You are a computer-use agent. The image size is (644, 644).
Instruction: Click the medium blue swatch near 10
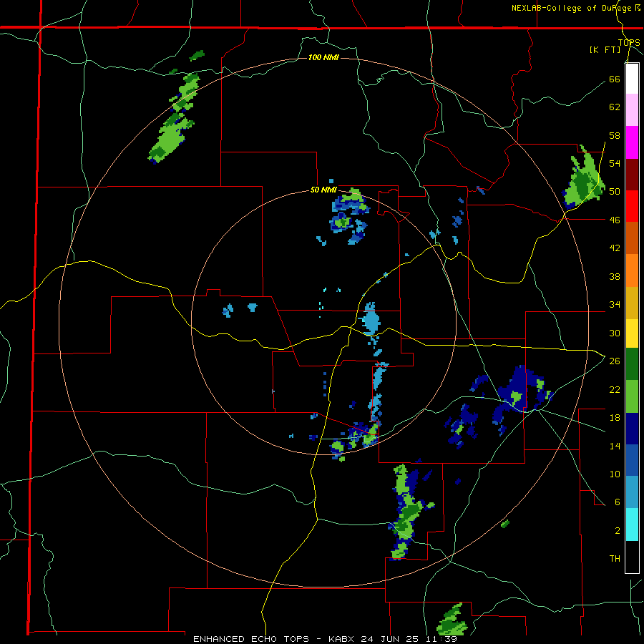click(632, 460)
